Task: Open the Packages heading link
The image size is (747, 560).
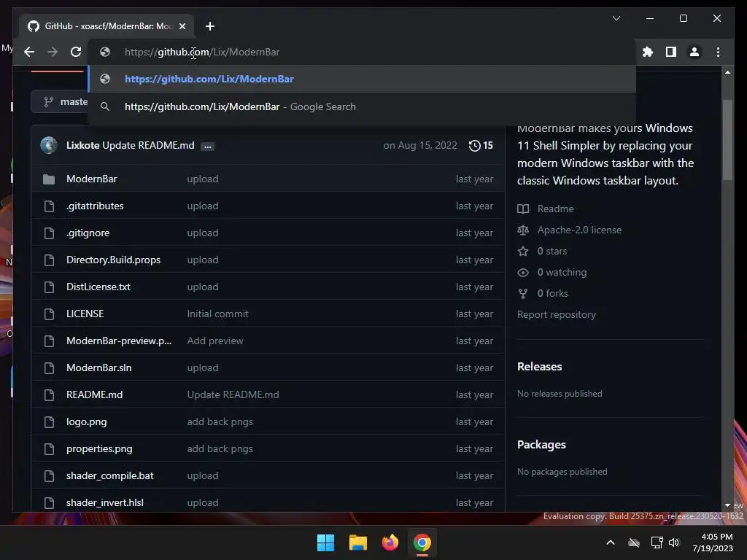Action: click(541, 445)
